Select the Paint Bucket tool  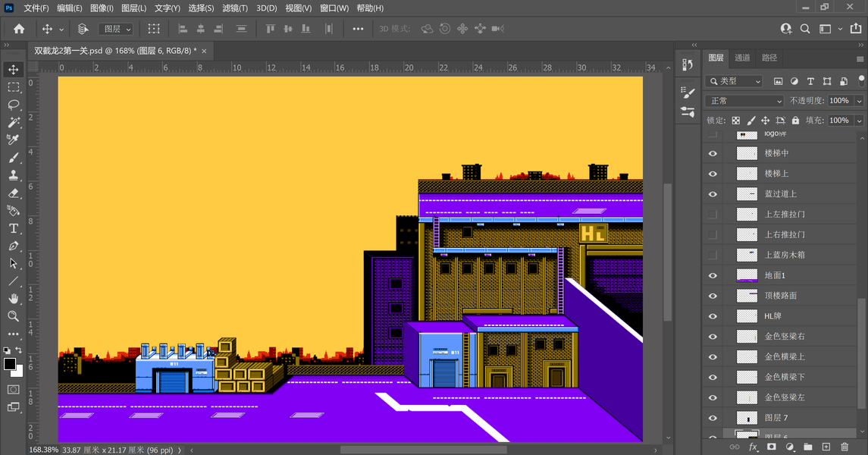[14, 211]
